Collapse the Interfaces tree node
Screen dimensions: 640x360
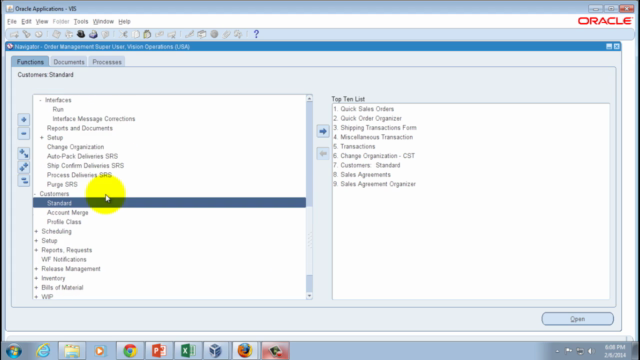click(x=40, y=100)
